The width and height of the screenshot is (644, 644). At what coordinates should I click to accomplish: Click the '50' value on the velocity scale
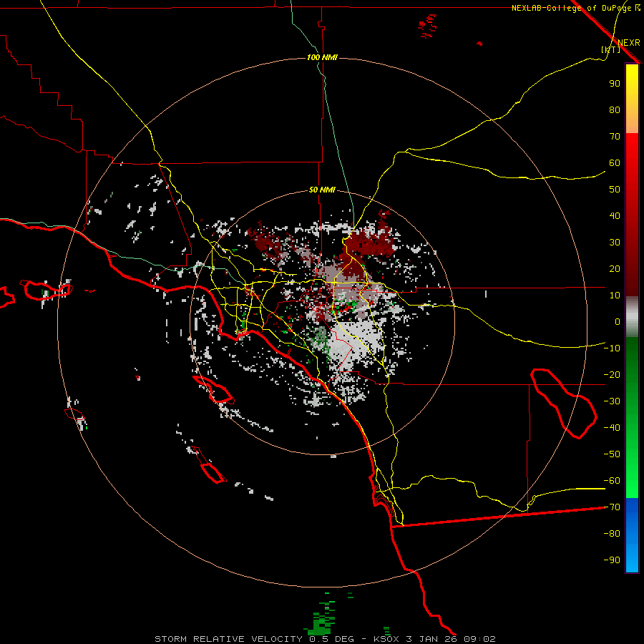click(615, 190)
